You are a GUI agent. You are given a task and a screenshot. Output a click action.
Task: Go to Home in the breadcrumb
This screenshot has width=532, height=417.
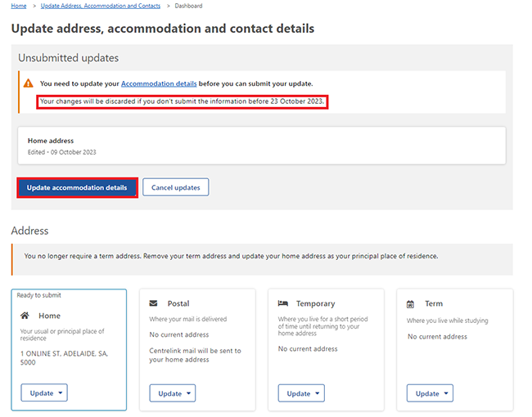click(18, 6)
